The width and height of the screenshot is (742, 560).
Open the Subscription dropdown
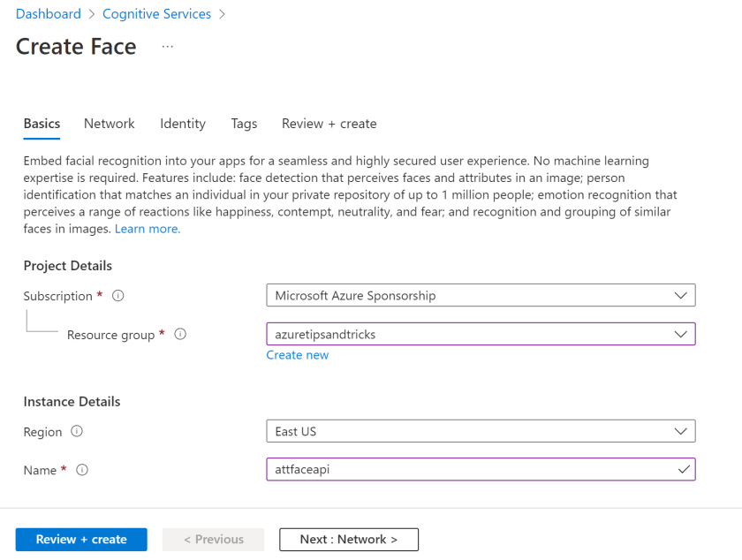(x=481, y=296)
